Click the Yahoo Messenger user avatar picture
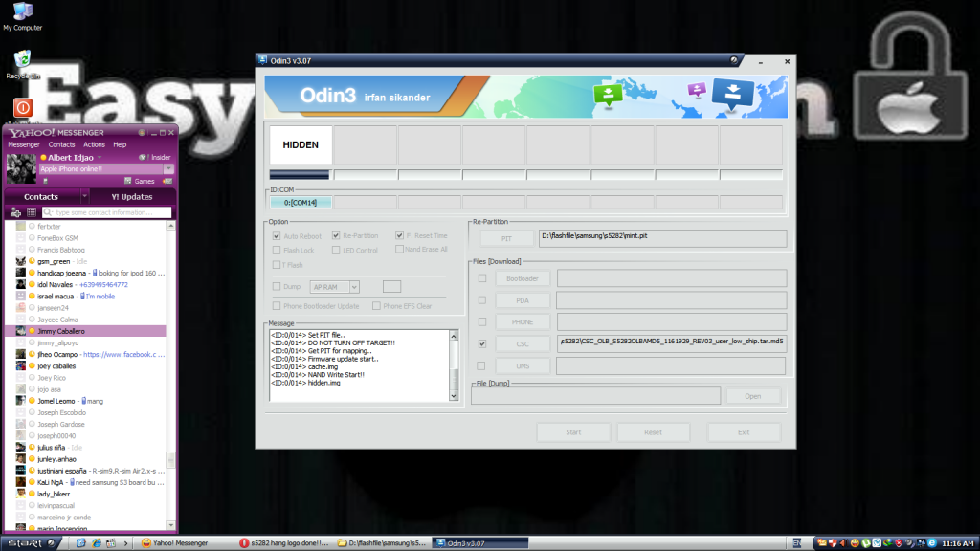The width and height of the screenshot is (980, 551). click(x=21, y=168)
